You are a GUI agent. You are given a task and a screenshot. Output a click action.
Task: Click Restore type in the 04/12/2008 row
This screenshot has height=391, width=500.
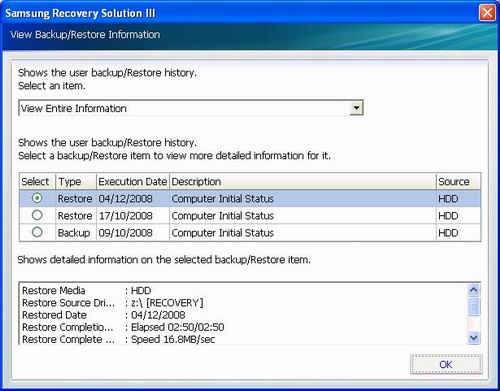point(75,199)
